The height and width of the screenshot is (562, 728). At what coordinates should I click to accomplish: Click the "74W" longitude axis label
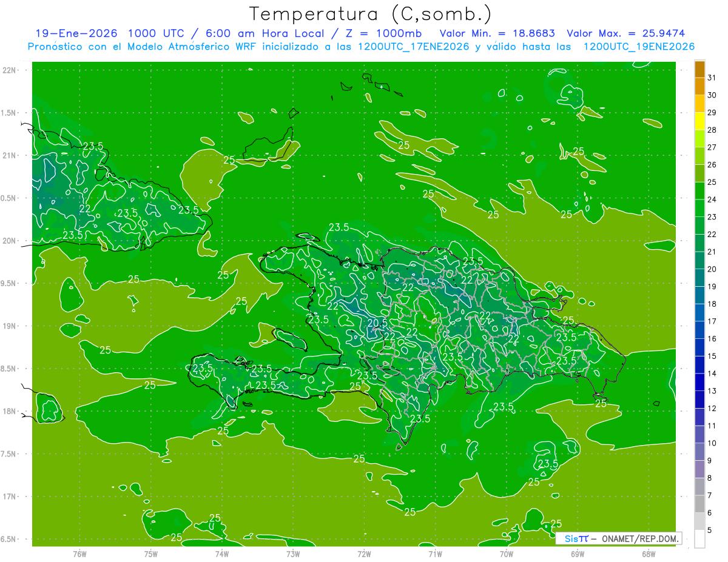pos(222,554)
